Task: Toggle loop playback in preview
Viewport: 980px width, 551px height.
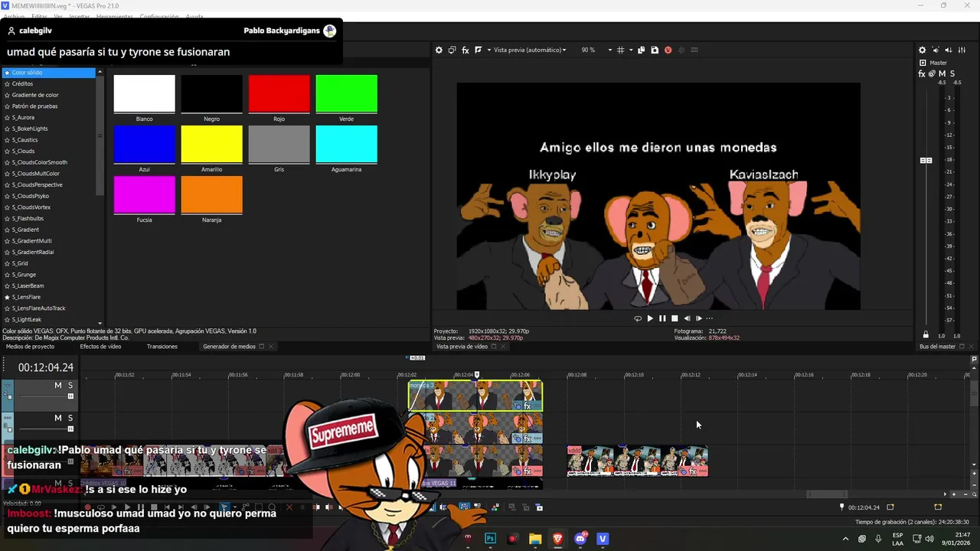Action: (x=638, y=318)
